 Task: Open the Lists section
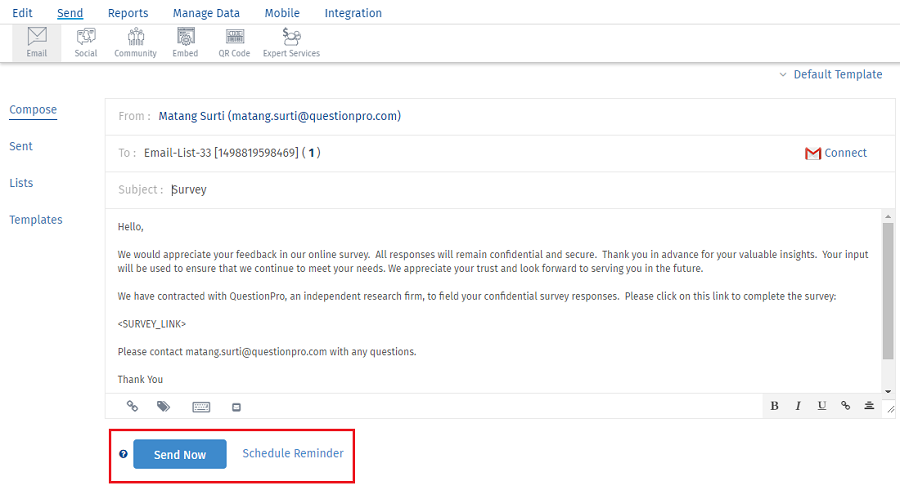click(x=21, y=183)
